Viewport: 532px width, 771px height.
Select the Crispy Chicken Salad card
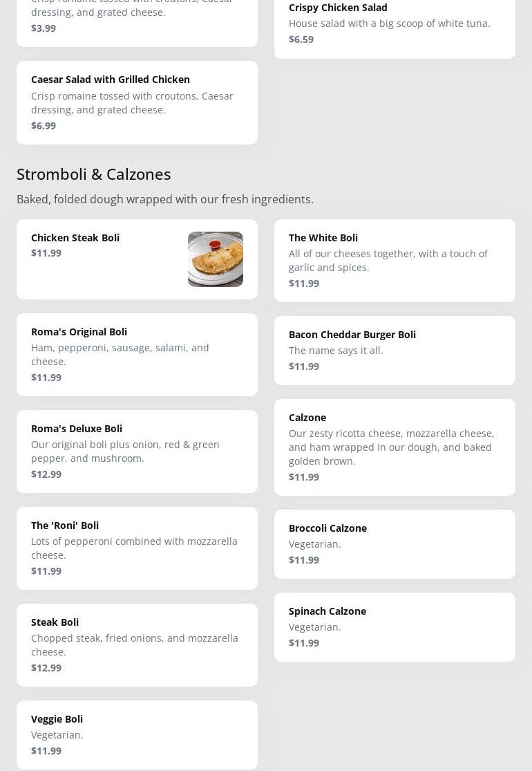tap(395, 24)
